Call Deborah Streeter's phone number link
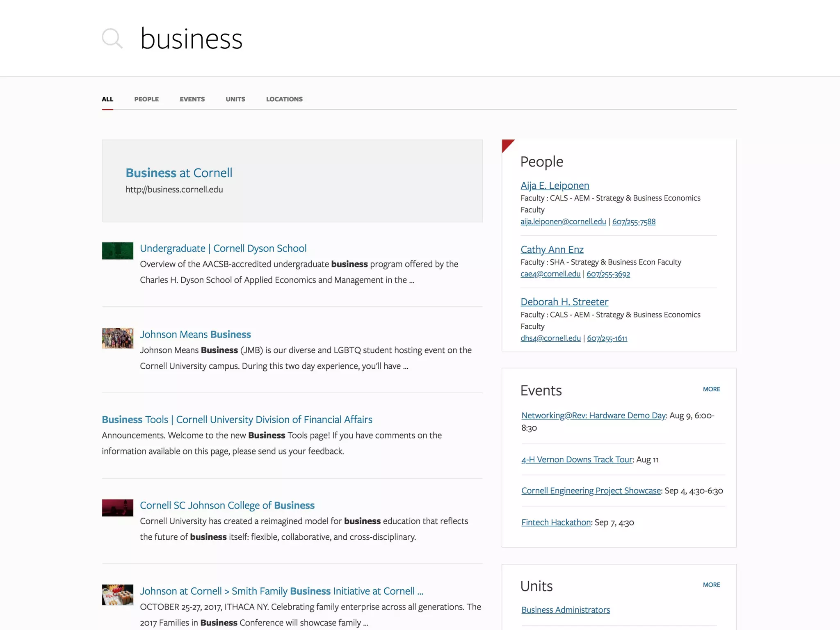840x630 pixels. coord(607,338)
